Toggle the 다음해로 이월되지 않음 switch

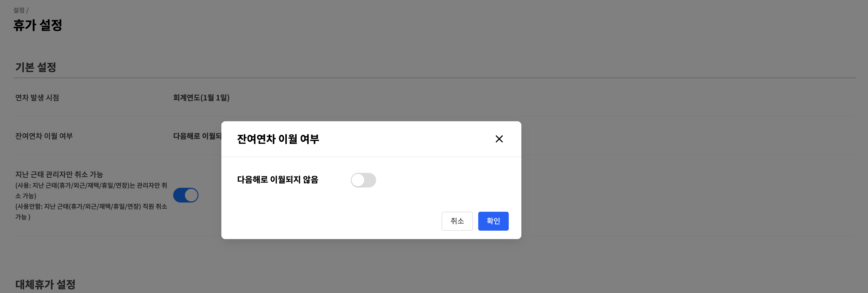pyautogui.click(x=363, y=180)
